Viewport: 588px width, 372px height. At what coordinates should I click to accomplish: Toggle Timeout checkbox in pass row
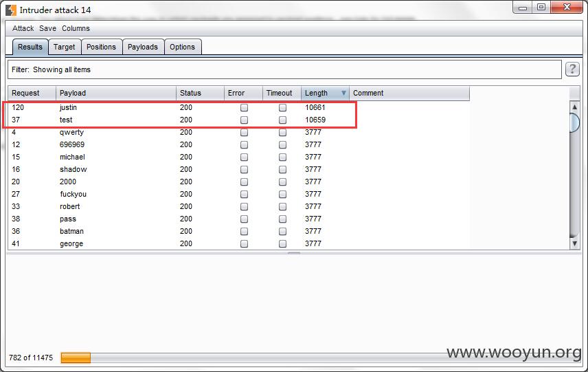[x=283, y=219]
